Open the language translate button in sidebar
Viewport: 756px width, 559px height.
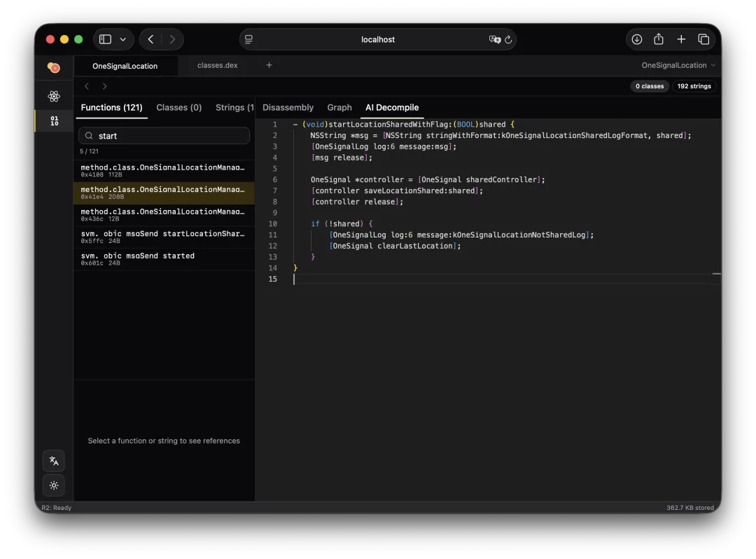pyautogui.click(x=54, y=461)
